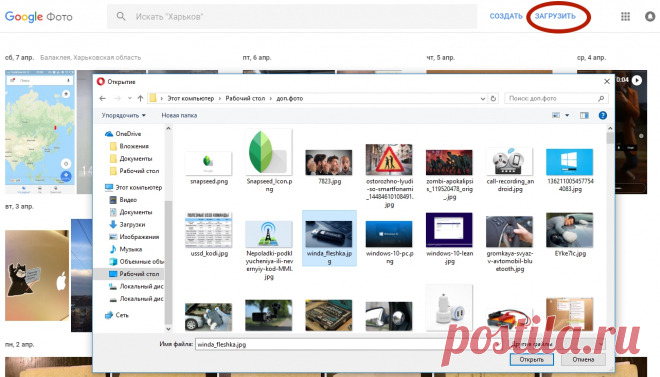Select Сеть in the navigation tree
This screenshot has height=377, width=660.
(x=117, y=315)
